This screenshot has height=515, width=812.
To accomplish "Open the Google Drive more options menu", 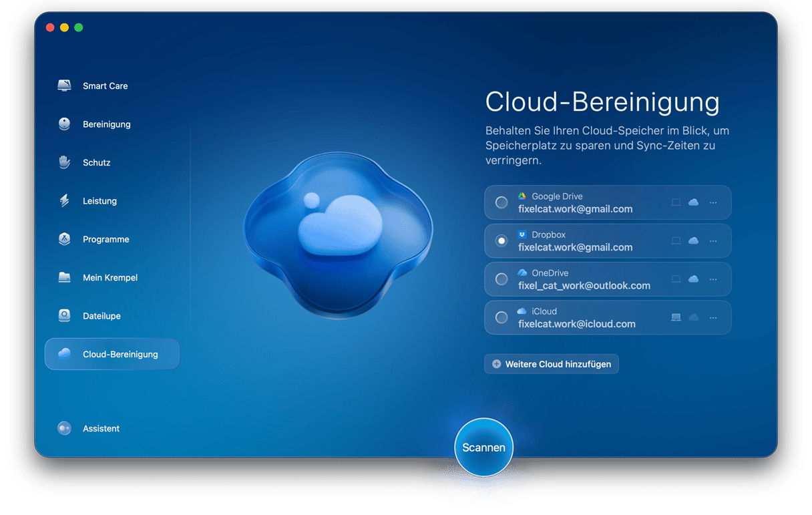I will [713, 202].
